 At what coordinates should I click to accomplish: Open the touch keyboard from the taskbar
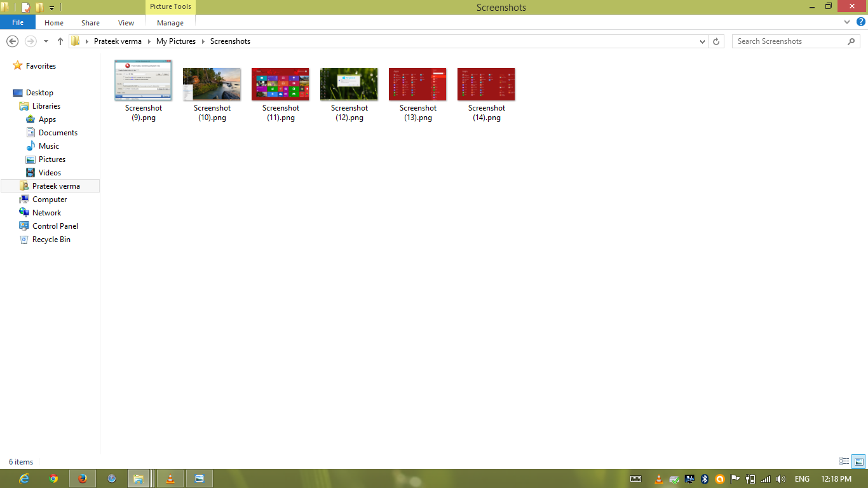click(x=635, y=479)
